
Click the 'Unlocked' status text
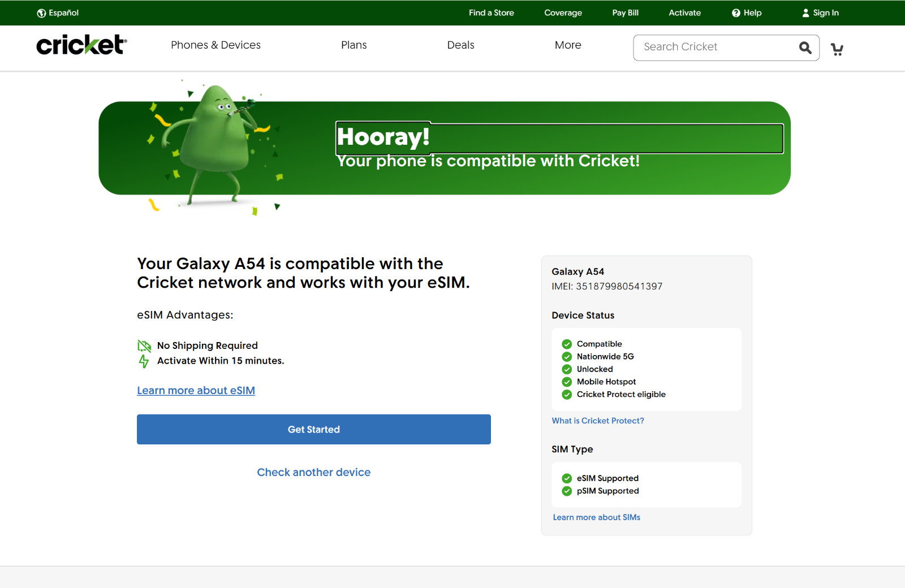[x=595, y=369]
